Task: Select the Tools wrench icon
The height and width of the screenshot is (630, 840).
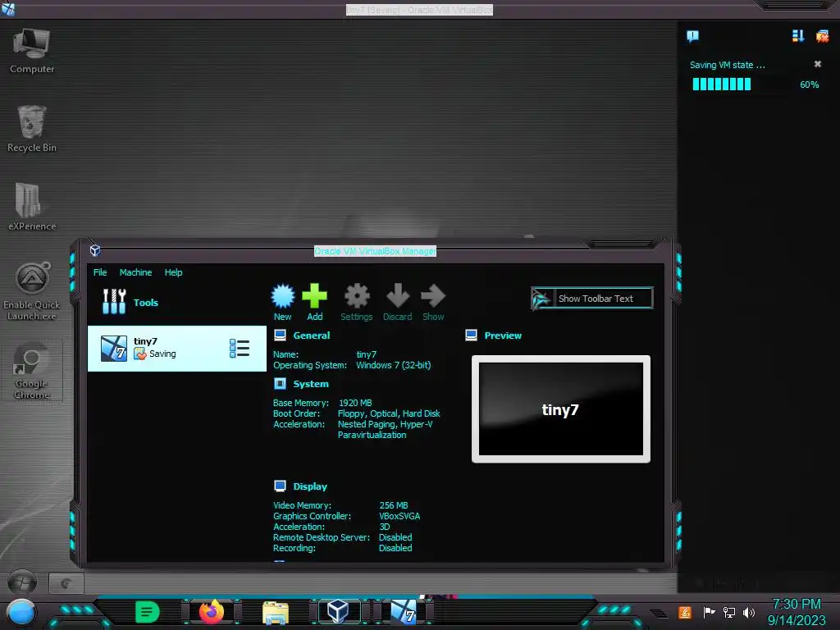Action: pyautogui.click(x=114, y=302)
